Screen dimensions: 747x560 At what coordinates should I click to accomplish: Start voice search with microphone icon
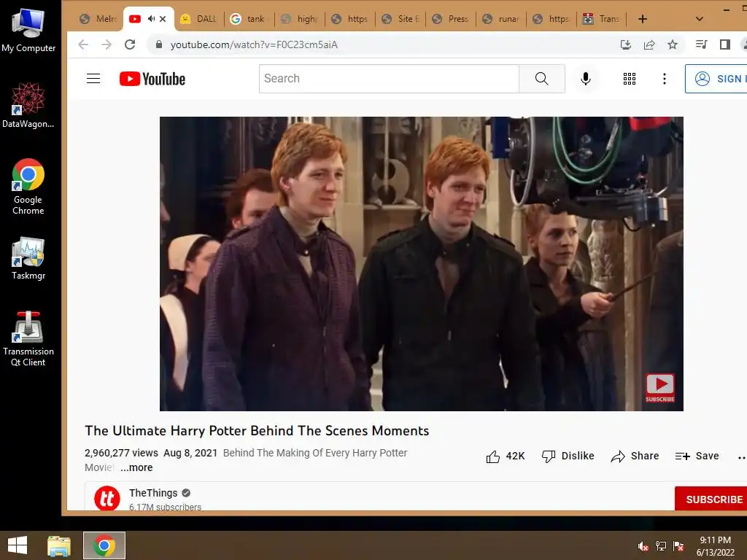pyautogui.click(x=586, y=79)
